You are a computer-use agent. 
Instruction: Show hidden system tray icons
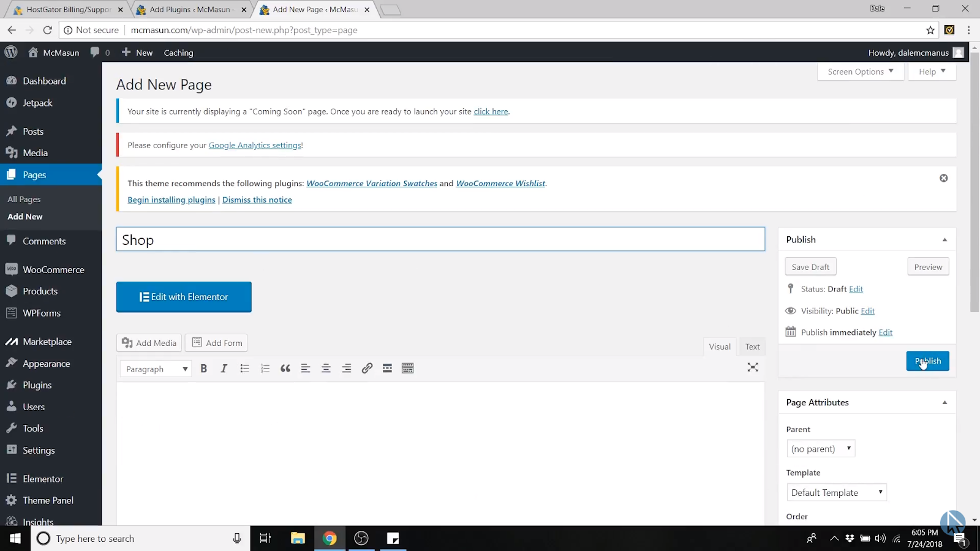click(834, 539)
